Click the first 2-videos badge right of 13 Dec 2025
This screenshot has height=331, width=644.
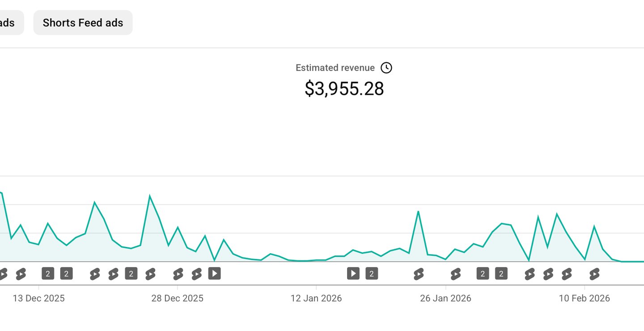48,273
